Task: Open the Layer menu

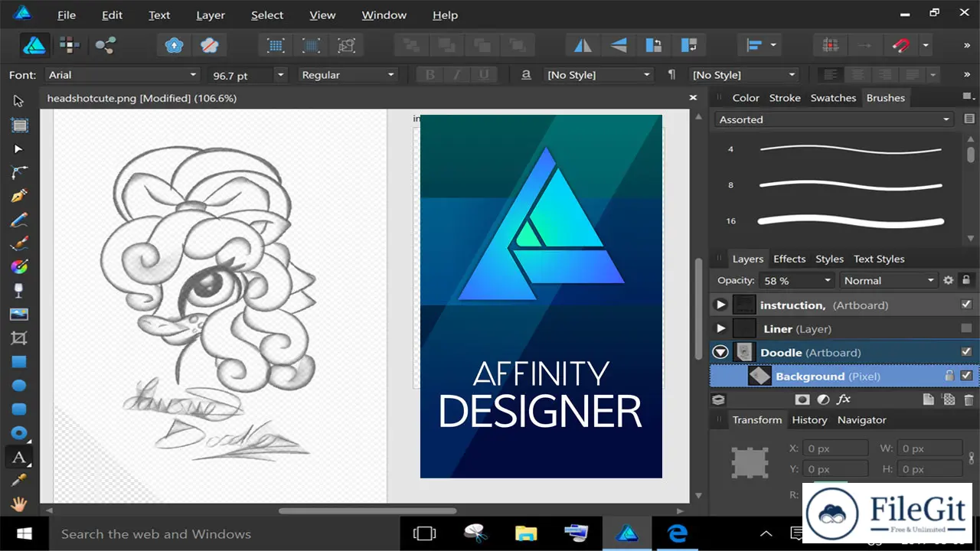Action: [211, 15]
